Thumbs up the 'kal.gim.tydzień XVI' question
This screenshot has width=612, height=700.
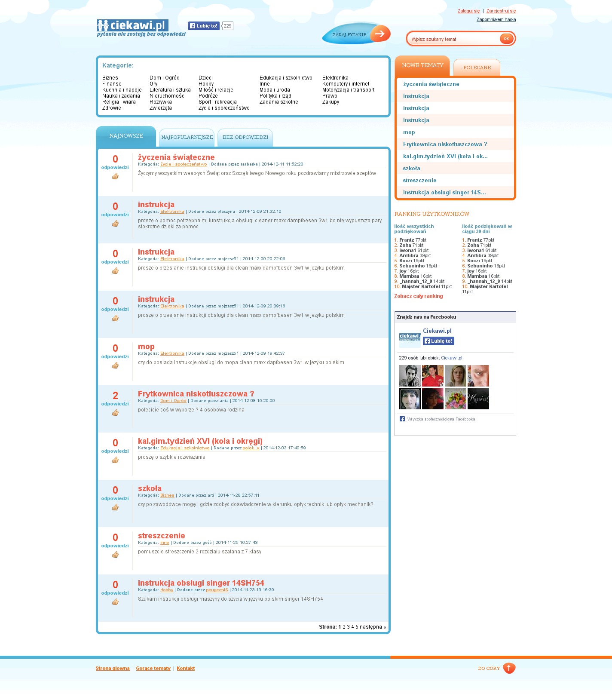(x=115, y=460)
